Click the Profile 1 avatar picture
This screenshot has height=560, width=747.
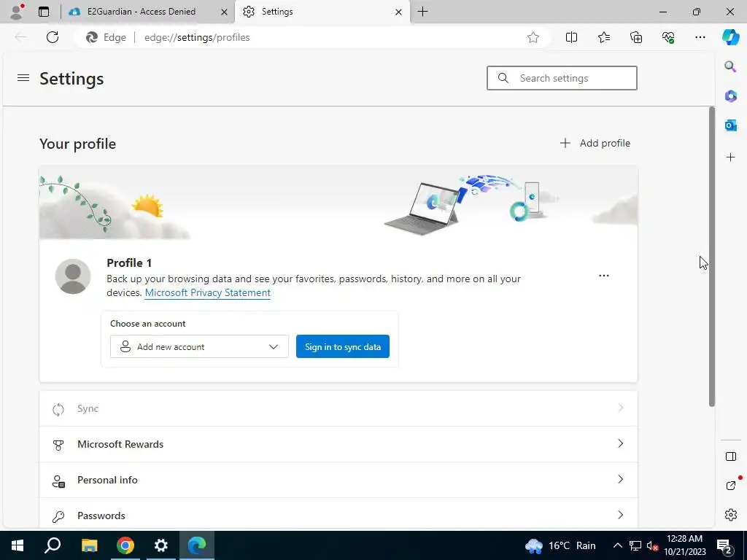[73, 276]
